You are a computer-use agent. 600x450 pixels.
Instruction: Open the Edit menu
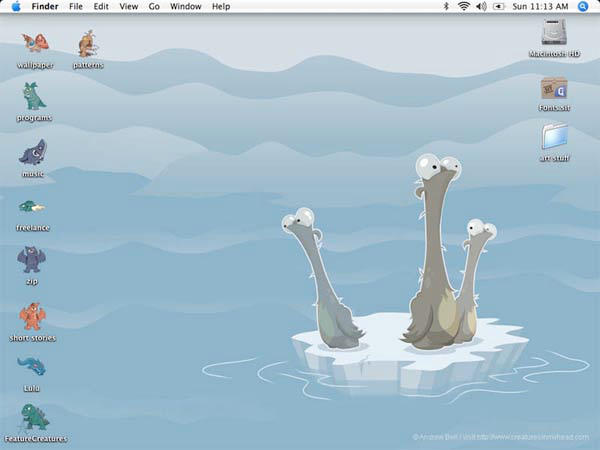pyautogui.click(x=101, y=7)
